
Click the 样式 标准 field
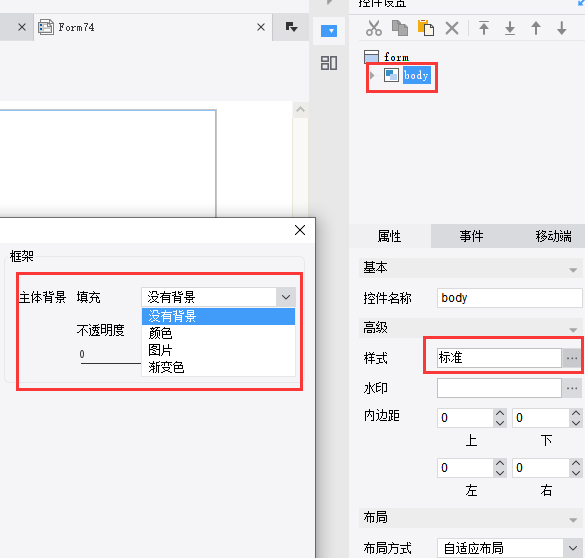click(499, 358)
